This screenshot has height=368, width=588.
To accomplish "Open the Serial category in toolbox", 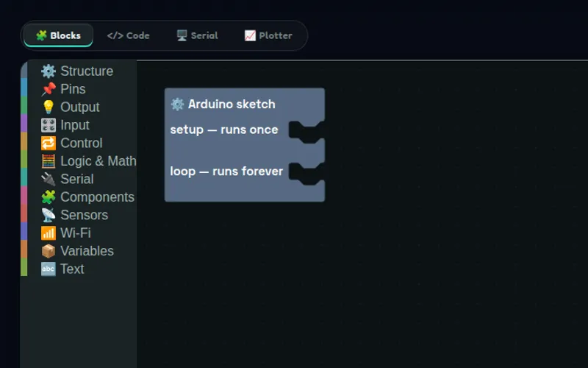I will (79, 179).
